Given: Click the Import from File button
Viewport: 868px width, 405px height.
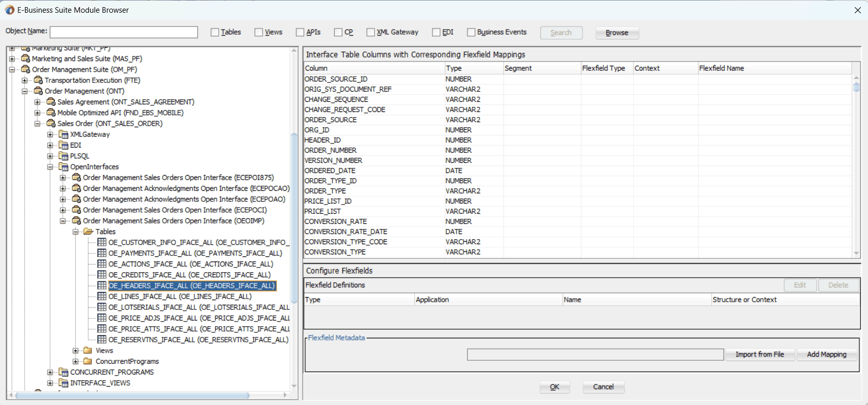Looking at the screenshot, I should click(759, 354).
